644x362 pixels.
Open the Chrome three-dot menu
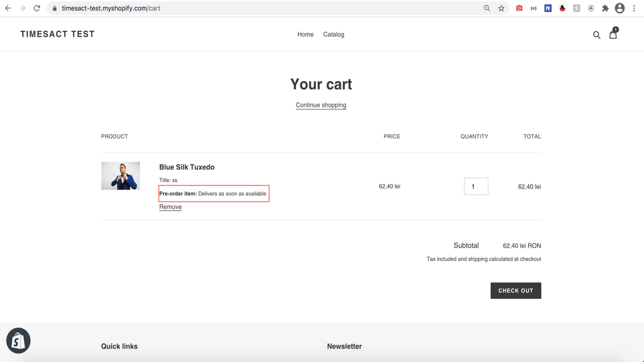pos(634,8)
